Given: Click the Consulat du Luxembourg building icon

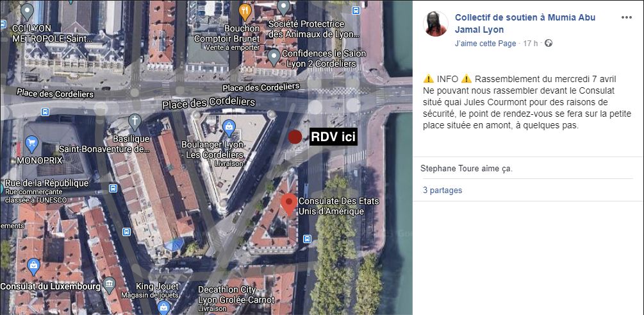Looking at the screenshot, I should click(x=109, y=284).
